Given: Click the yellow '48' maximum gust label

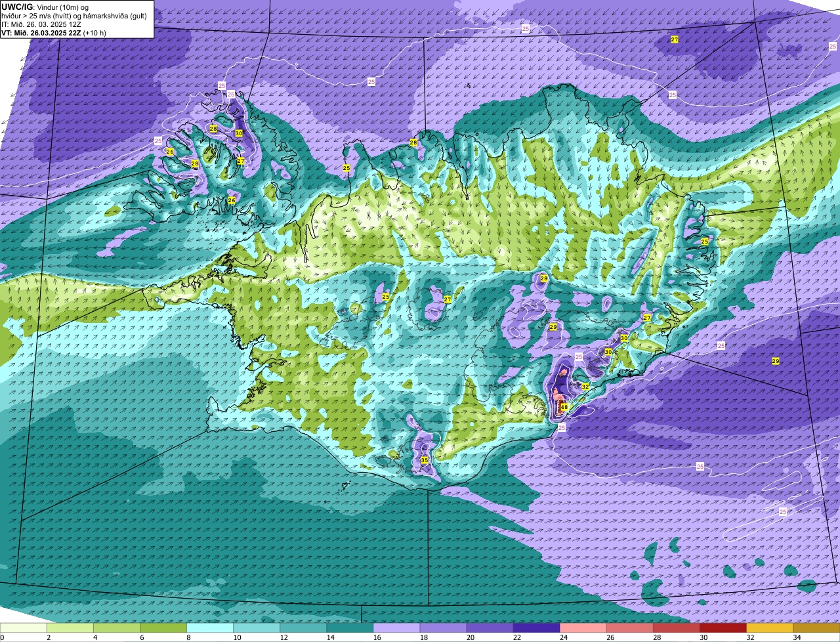Looking at the screenshot, I should coord(564,407).
